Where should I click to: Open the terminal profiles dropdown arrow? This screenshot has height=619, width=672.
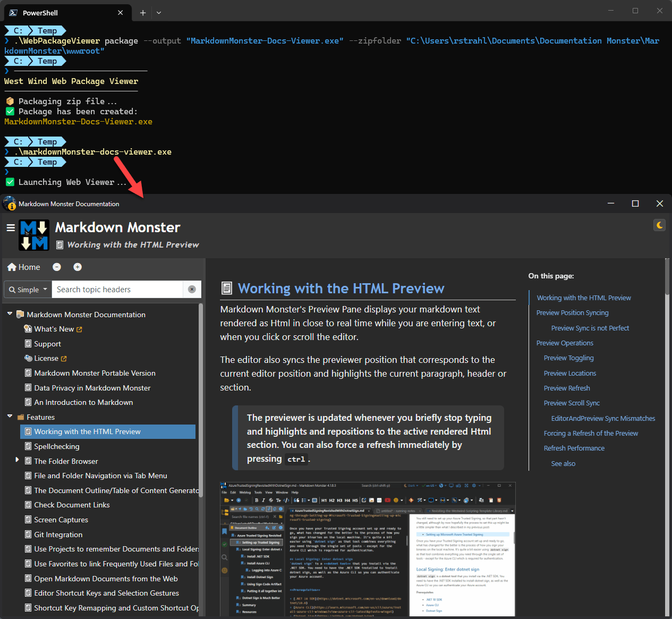pyautogui.click(x=158, y=13)
